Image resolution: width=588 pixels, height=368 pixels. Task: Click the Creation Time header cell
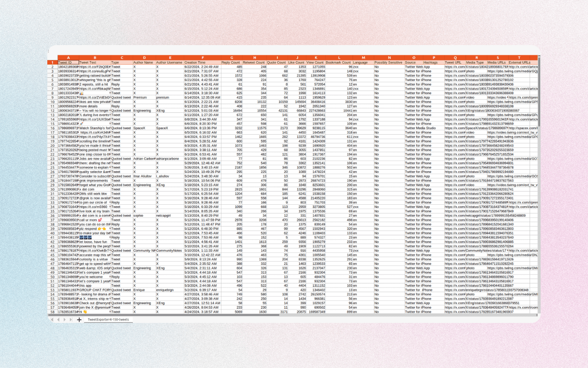pyautogui.click(x=202, y=63)
